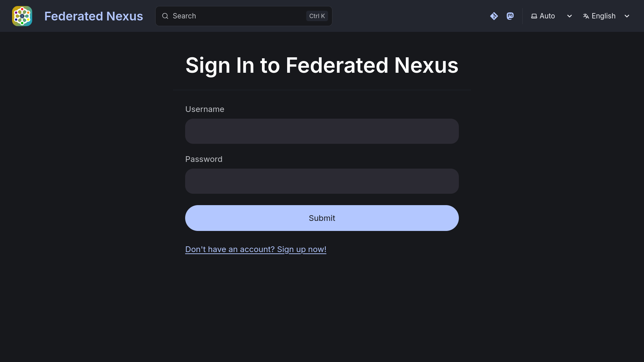This screenshot has width=644, height=362.
Task: Click the chevron next to Auto
Action: (570, 16)
